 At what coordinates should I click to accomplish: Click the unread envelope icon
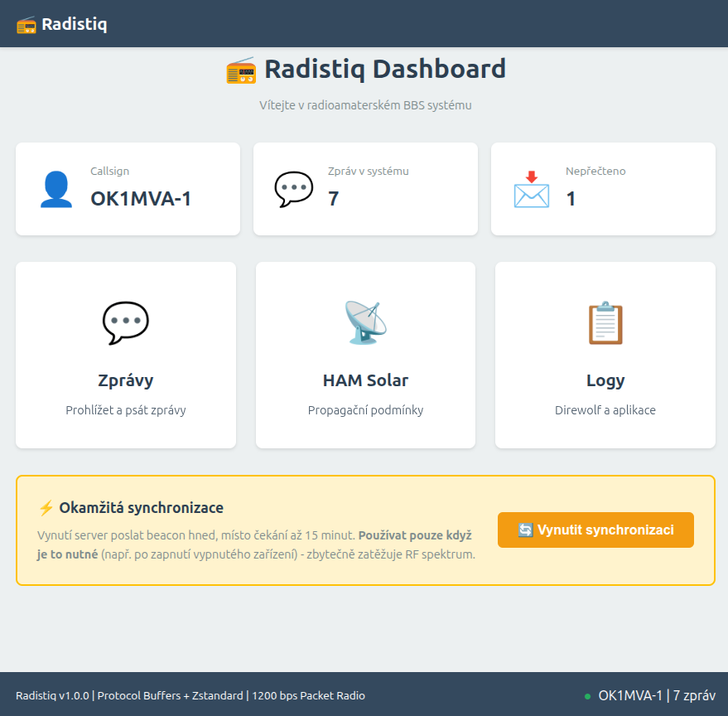pyautogui.click(x=531, y=189)
